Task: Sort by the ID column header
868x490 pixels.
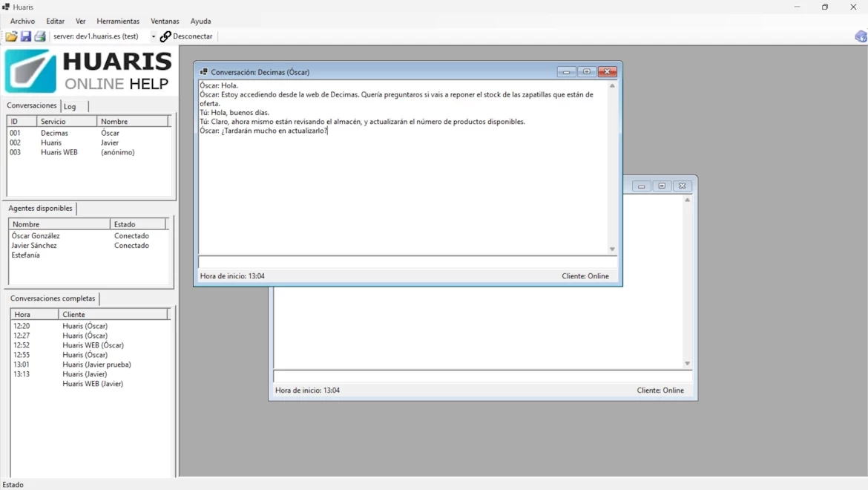Action: click(22, 121)
